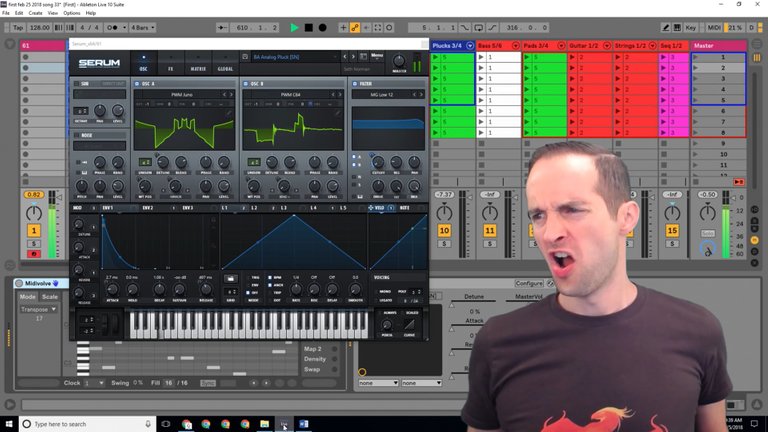Expand the Bass 5/6 group fold button
The width and height of the screenshot is (768, 432).
[516, 46]
